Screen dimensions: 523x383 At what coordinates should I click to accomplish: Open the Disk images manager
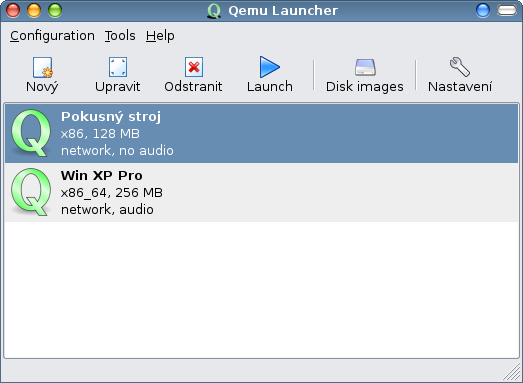[x=365, y=75]
